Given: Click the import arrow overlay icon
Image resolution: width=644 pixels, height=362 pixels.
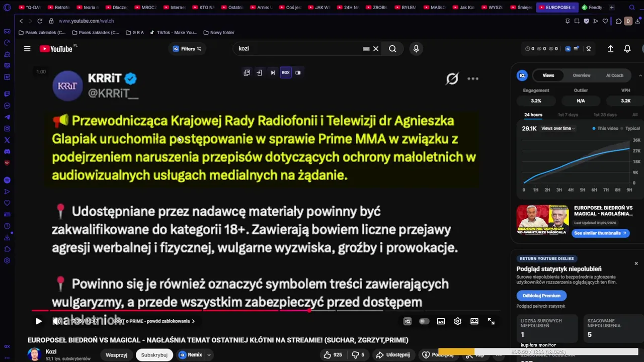Looking at the screenshot, I should tap(259, 72).
